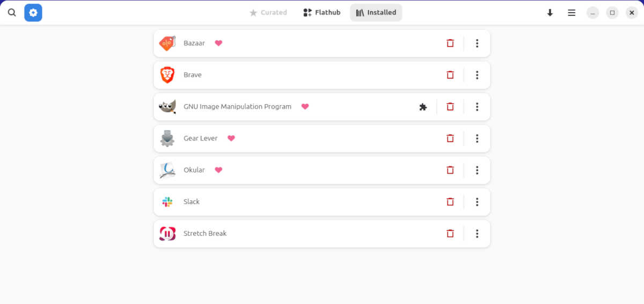Click the heart next to GNU Image Manipulation Program
This screenshot has height=304, width=644.
[305, 107]
